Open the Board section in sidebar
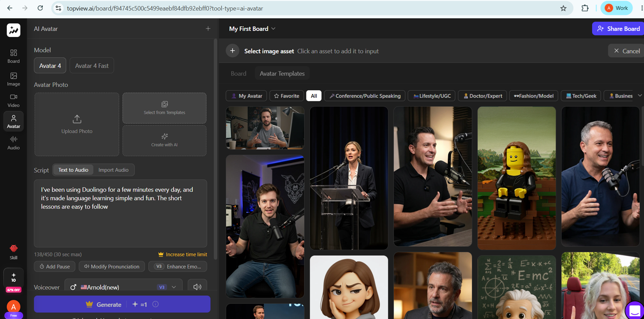Image resolution: width=644 pixels, height=319 pixels. pos(14,56)
